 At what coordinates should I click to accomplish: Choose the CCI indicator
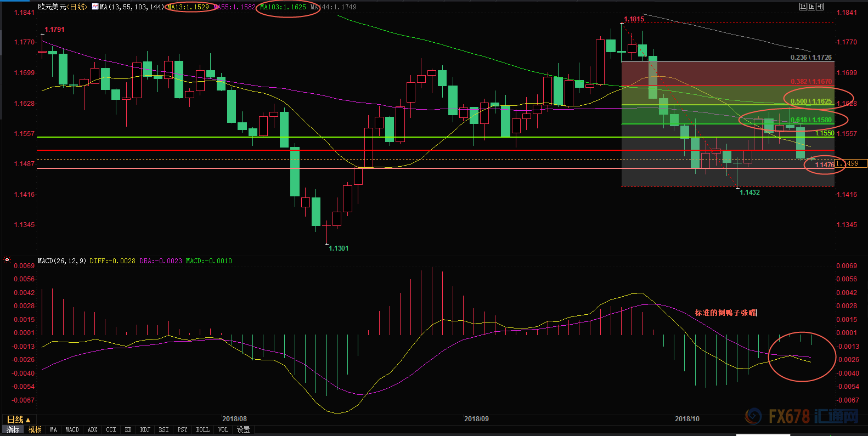click(111, 429)
